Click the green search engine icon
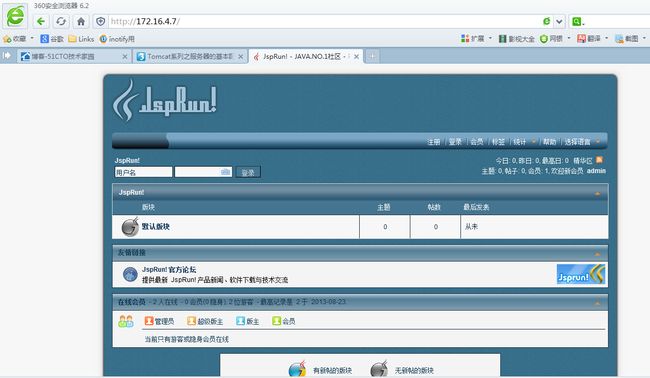Screen dimensions: 650x378 tap(577, 22)
